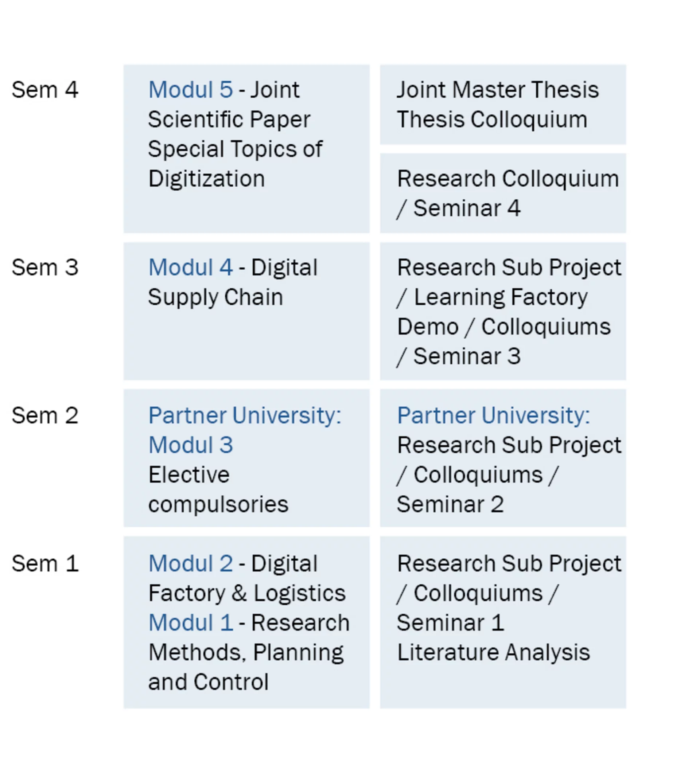The width and height of the screenshot is (700, 758).
Task: Open the blue Modul 1 link
Action: [x=190, y=622]
